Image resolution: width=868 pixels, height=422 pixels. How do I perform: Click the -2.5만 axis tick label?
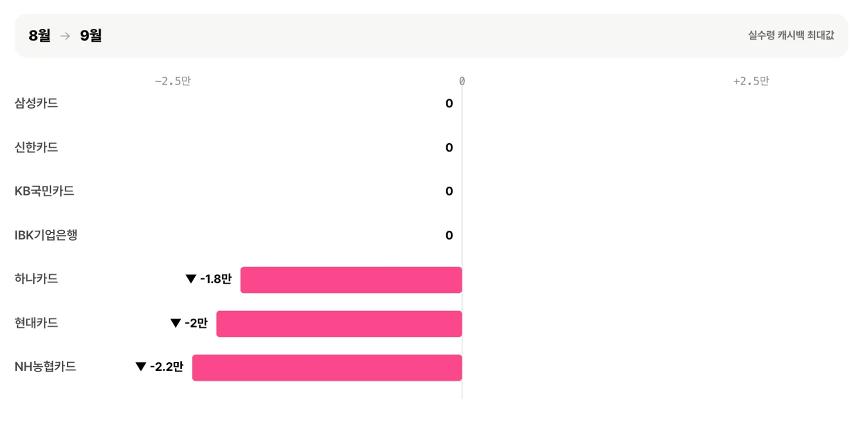coord(172,82)
